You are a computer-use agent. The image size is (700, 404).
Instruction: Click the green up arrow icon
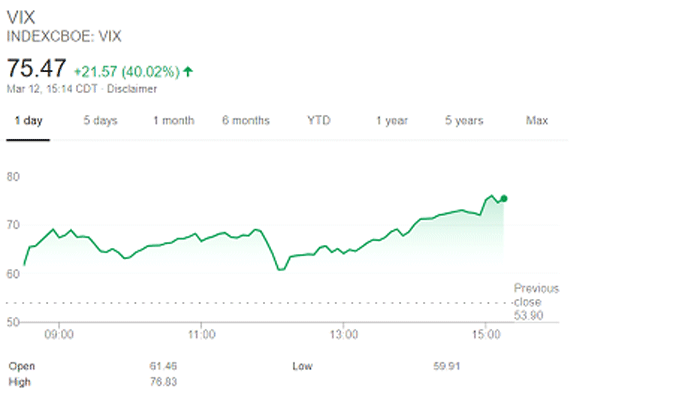[188, 71]
